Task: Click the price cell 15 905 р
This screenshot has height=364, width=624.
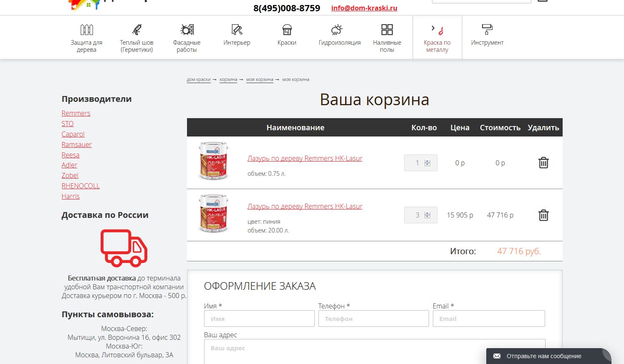Action: [x=460, y=215]
